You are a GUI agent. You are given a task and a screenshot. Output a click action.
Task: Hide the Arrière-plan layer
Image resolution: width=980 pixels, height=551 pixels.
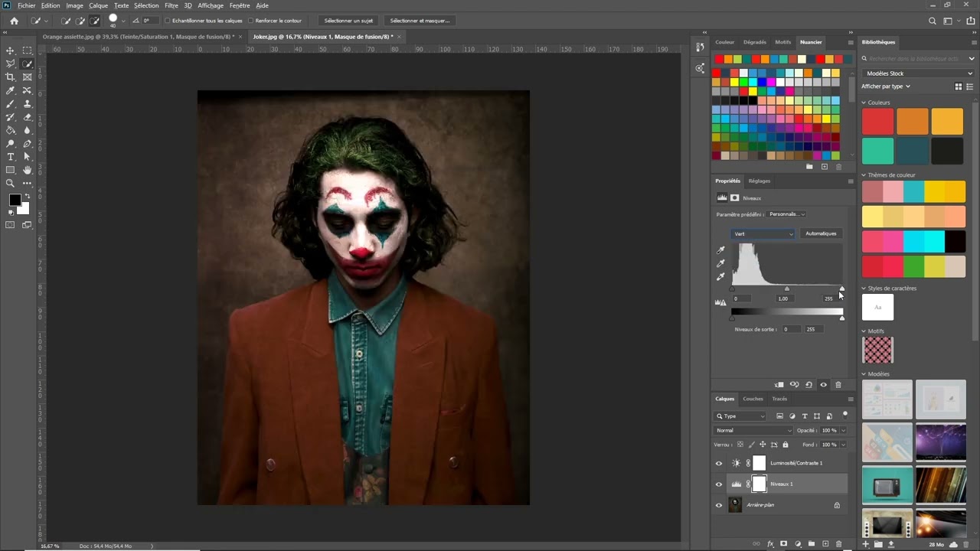(718, 505)
